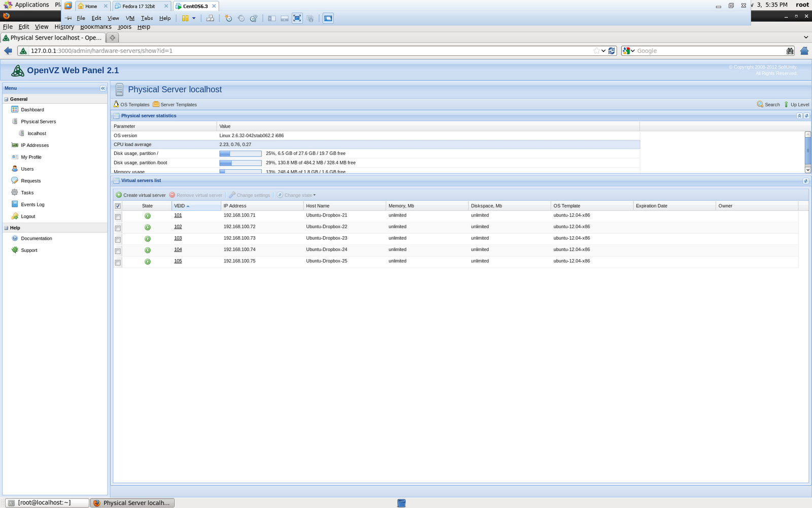Check the checkbox for VEID 103
Screen dimensions: 812x508
118,240
